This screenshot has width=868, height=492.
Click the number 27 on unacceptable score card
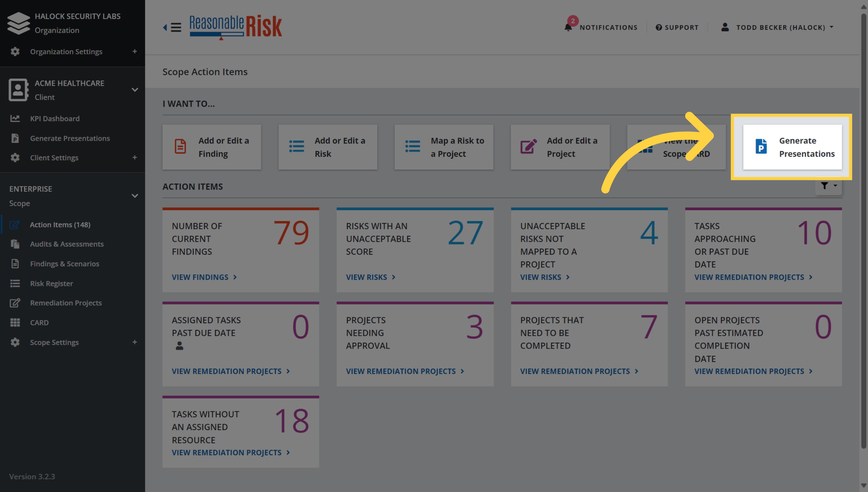[465, 233]
